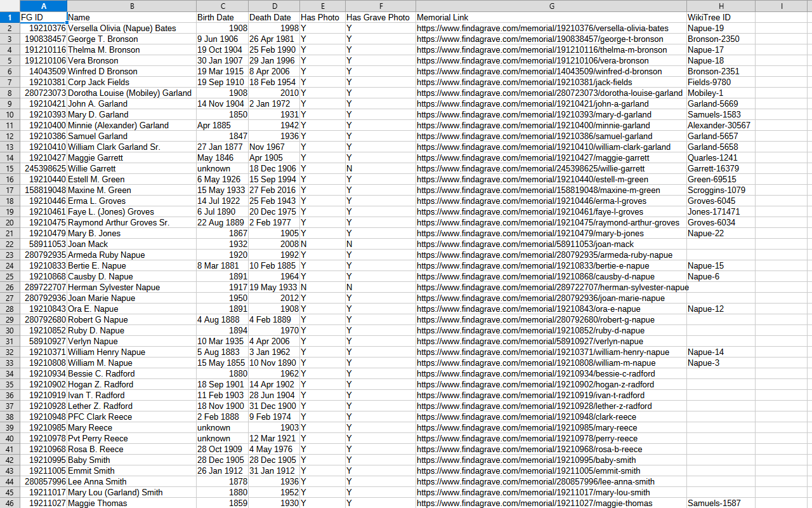Select the name cell 'Raymond Arthur Groves Sr.'

point(131,222)
